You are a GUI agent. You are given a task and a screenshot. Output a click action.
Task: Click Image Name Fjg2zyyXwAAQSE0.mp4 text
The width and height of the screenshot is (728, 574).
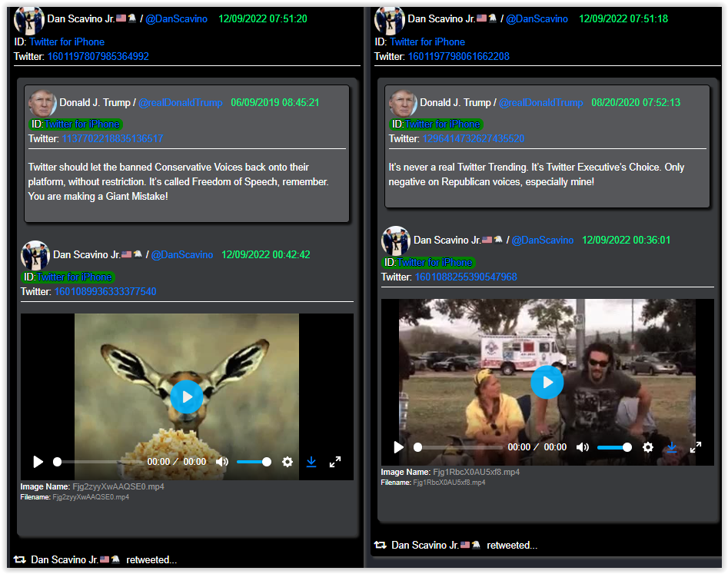92,486
